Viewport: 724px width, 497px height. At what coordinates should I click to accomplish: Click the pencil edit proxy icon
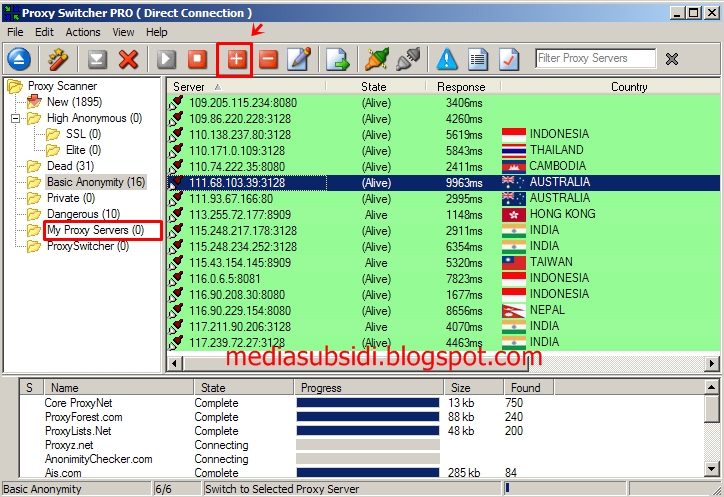click(299, 59)
